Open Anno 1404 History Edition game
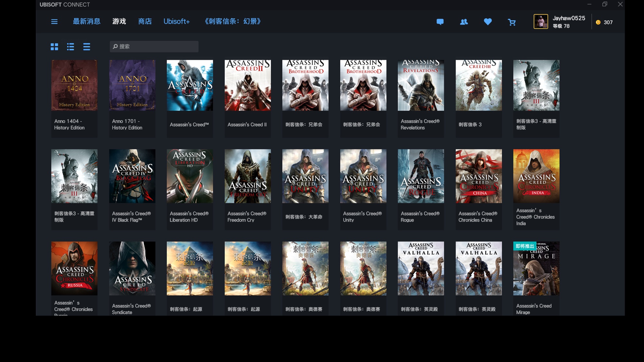Image resolution: width=644 pixels, height=362 pixels. 74,98
